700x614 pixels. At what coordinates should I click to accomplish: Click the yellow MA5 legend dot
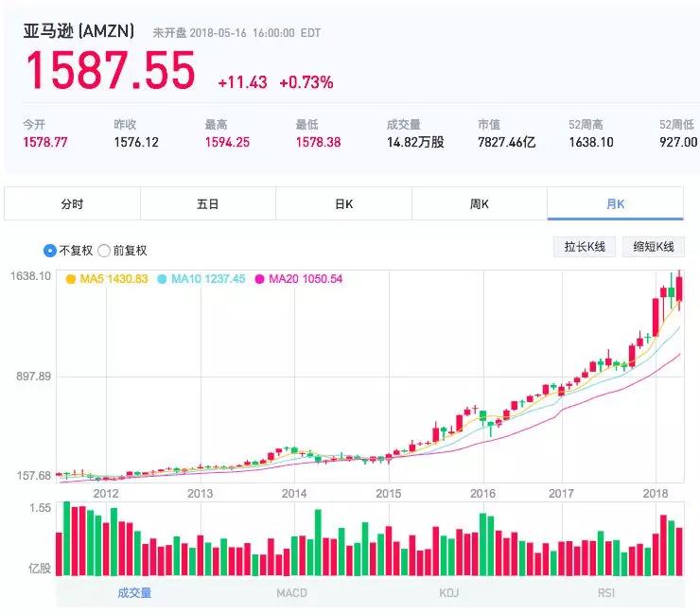pos(71,279)
